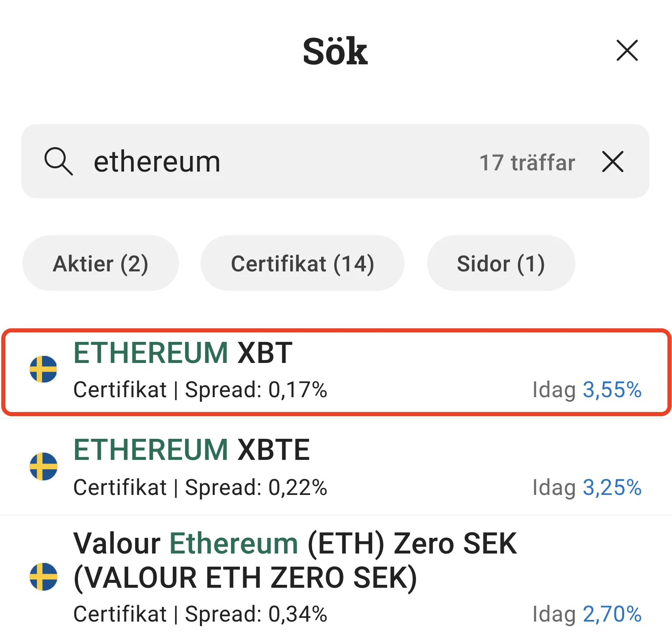Clear the ethereum search query
Image resolution: width=672 pixels, height=636 pixels.
tap(613, 161)
